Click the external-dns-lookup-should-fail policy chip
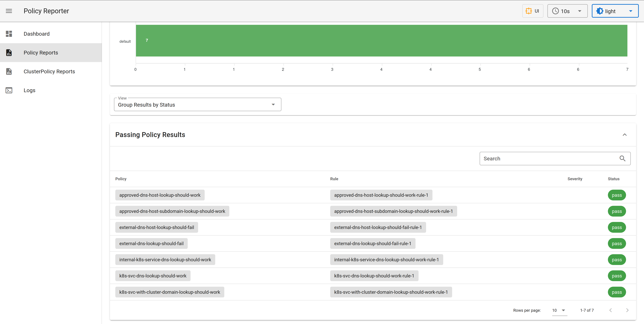Viewport: 644px width, 324px height. 151,244
